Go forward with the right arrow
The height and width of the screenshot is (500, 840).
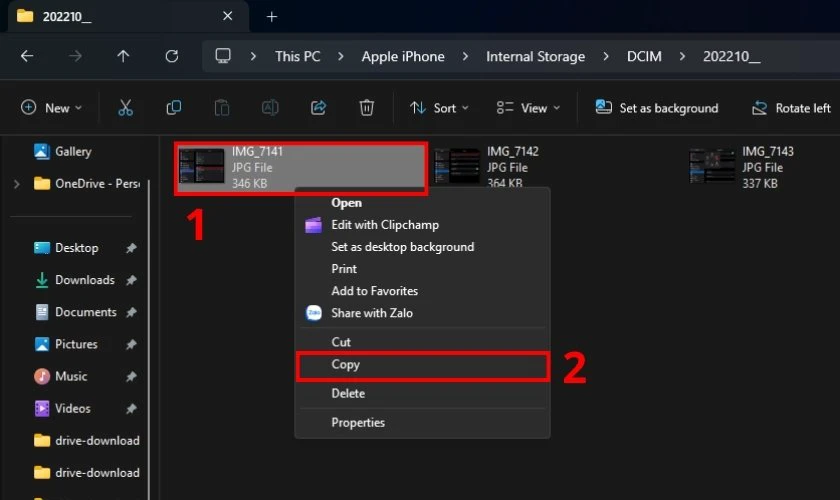pyautogui.click(x=75, y=56)
